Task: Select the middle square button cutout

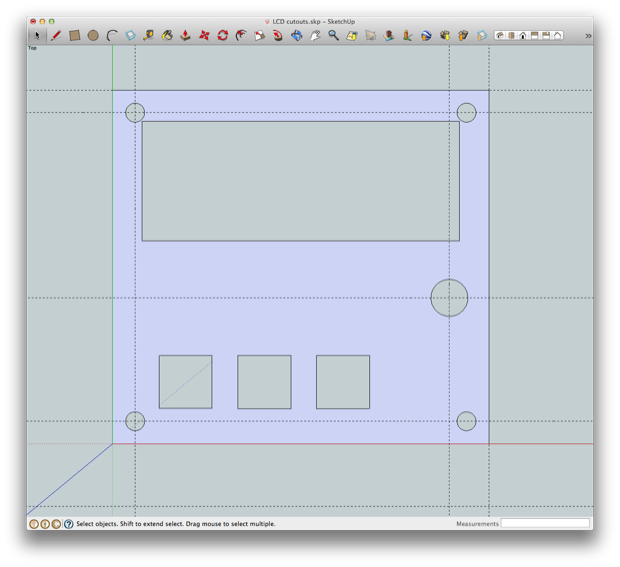Action: click(x=264, y=382)
